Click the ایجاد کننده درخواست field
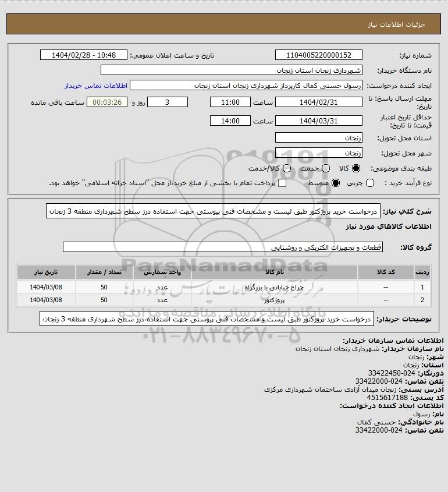 click(x=246, y=86)
